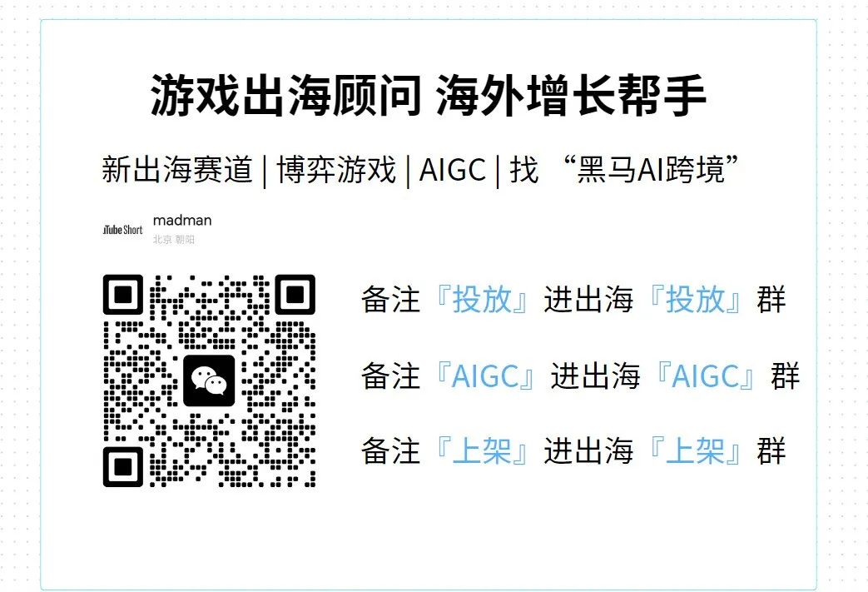Click blue 『AIGC』 just before 群
This screenshot has height=592, width=868.
point(705,376)
